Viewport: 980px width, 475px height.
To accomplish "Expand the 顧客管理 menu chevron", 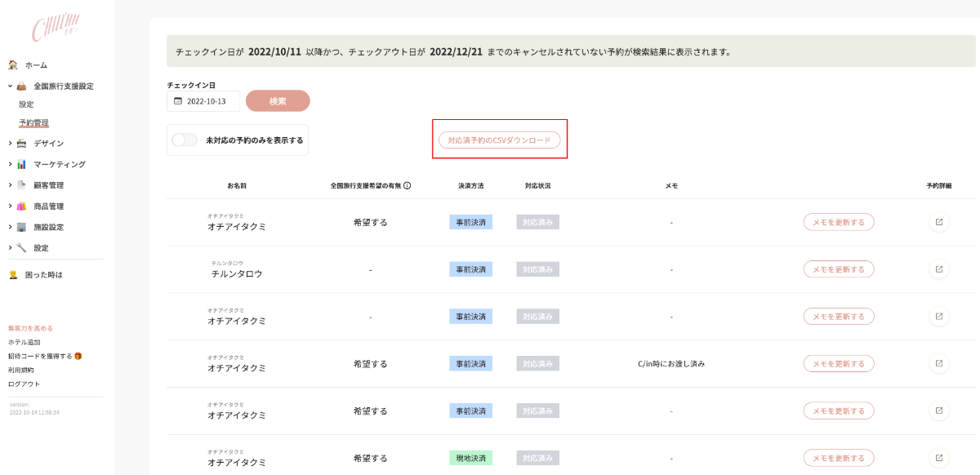I will coord(10,185).
